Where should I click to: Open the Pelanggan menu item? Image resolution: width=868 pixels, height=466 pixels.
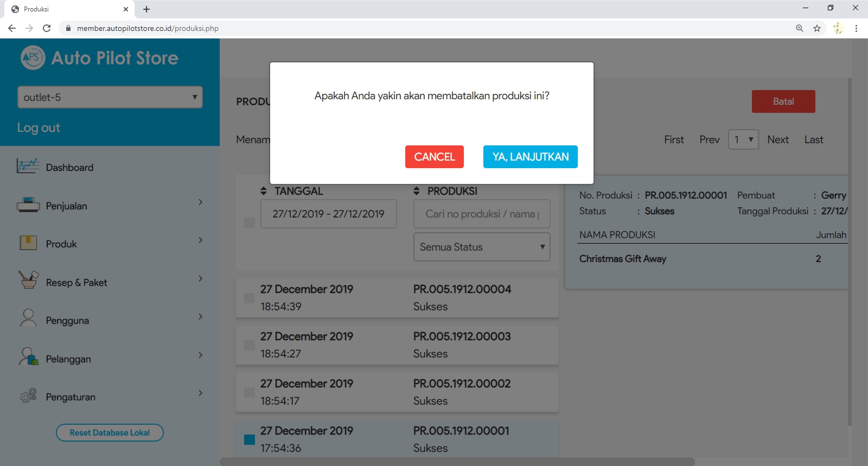coord(68,359)
